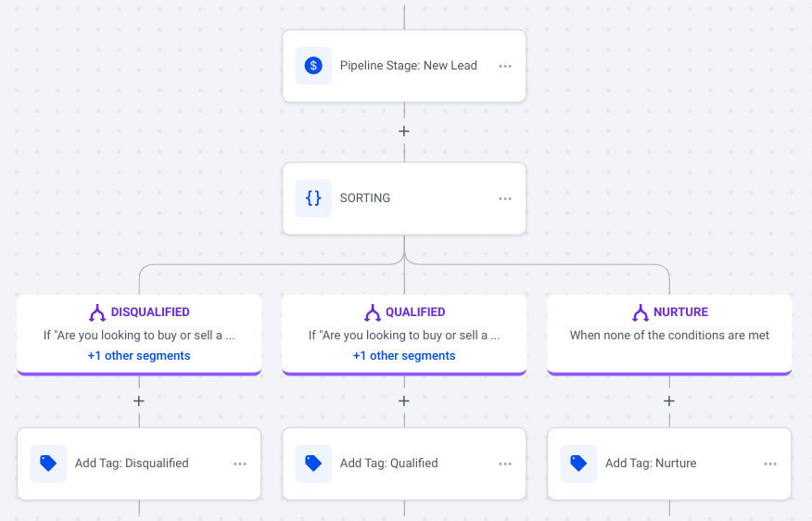Image resolution: width=812 pixels, height=521 pixels.
Task: Click the tag icon for Qualified
Action: click(x=313, y=464)
